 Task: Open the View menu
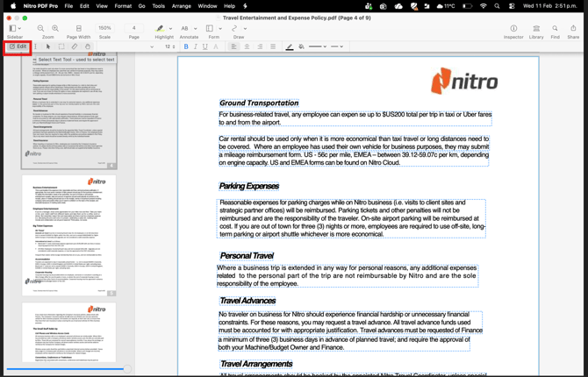102,6
